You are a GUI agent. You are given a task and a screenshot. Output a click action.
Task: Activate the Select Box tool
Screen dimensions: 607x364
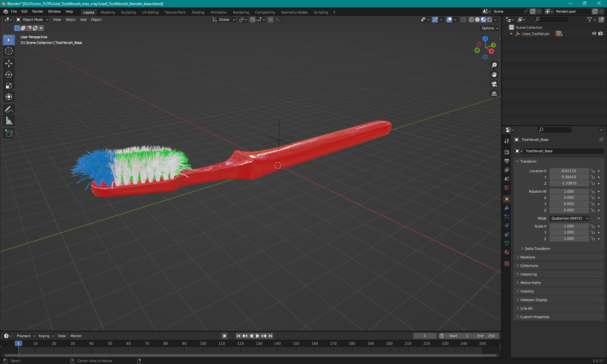(9, 40)
